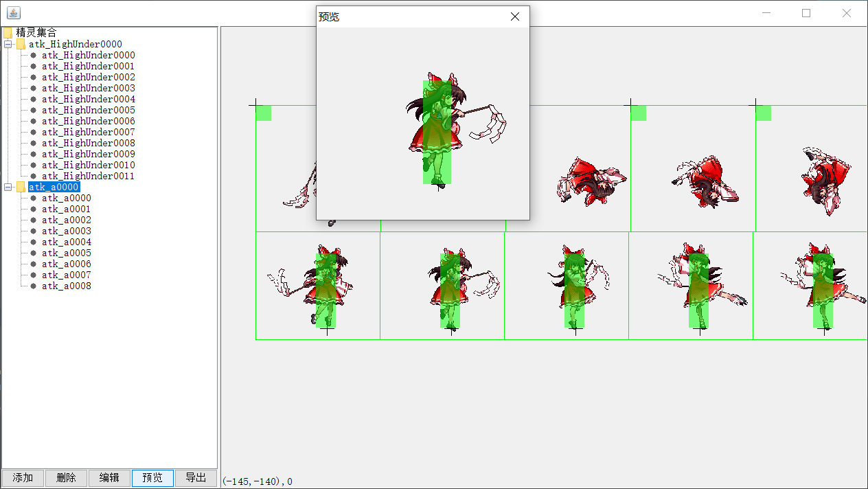Click folder icon beside the atk_a0000 group

click(21, 187)
